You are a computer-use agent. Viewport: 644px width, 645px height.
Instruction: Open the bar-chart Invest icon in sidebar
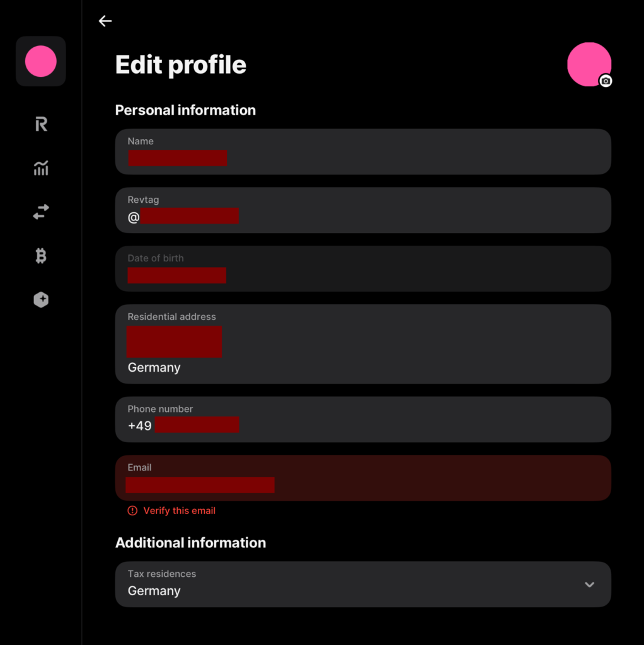pyautogui.click(x=41, y=168)
